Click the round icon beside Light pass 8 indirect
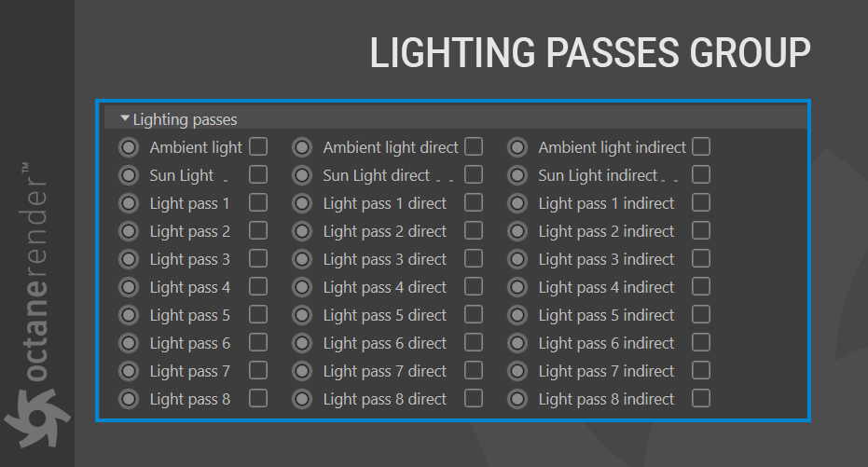 coord(517,399)
